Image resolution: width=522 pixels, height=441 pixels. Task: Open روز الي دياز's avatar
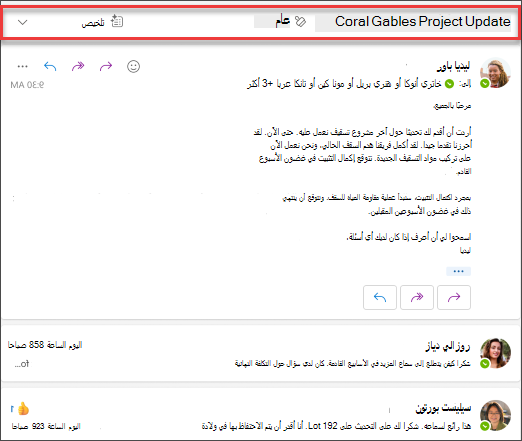tap(495, 353)
